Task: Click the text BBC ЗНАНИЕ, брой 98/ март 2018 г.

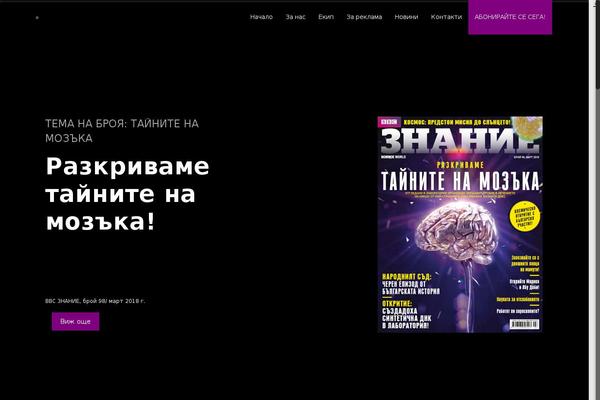Action: (x=95, y=301)
